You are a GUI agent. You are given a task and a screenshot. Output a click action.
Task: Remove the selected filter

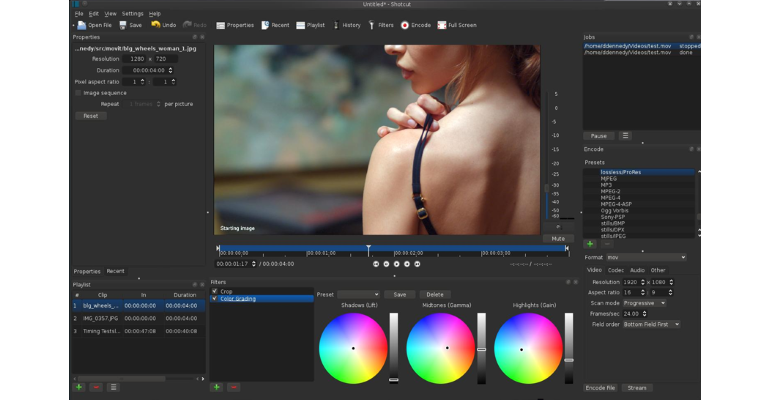click(x=234, y=387)
